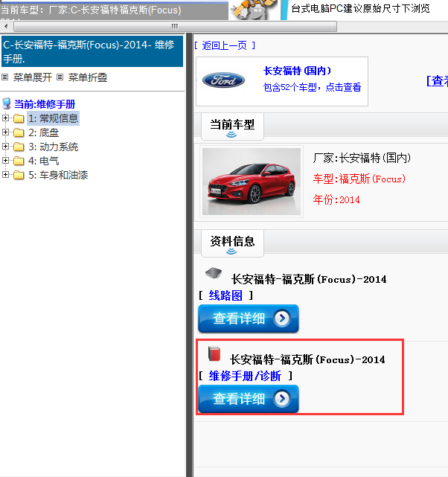This screenshot has height=477, width=448.
Task: Click the folder icon beside 常规信息
Action: tap(19, 118)
